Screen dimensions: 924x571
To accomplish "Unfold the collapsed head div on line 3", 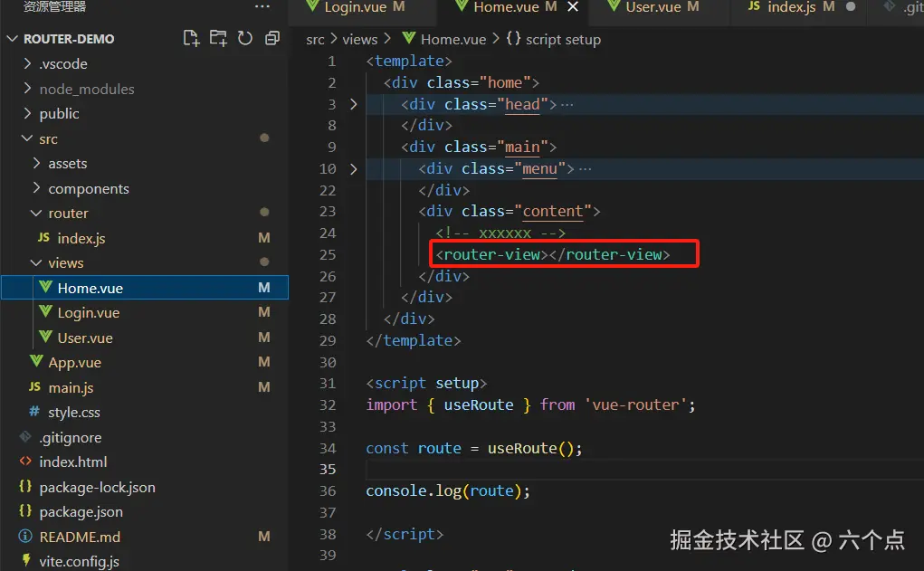I will coord(354,104).
